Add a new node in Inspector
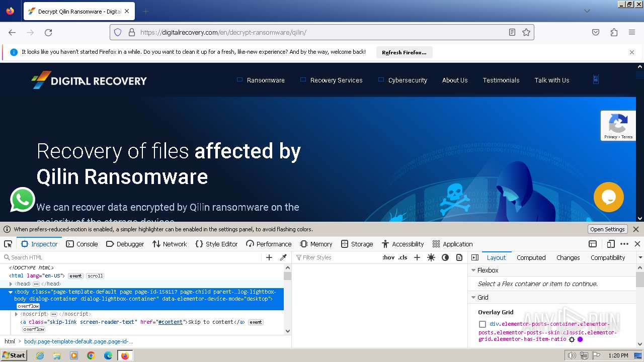The image size is (644, 362). coord(269,257)
